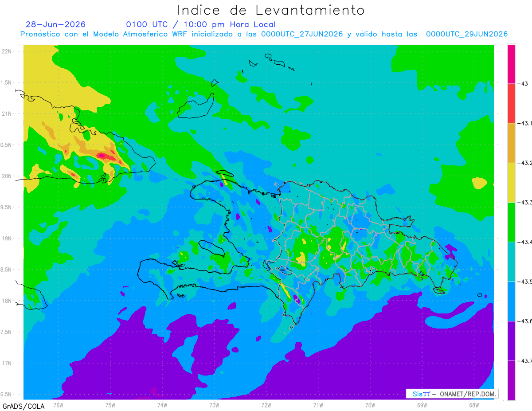Click the "70W" longitude label
Screen dimensions: 532x411
370,405
